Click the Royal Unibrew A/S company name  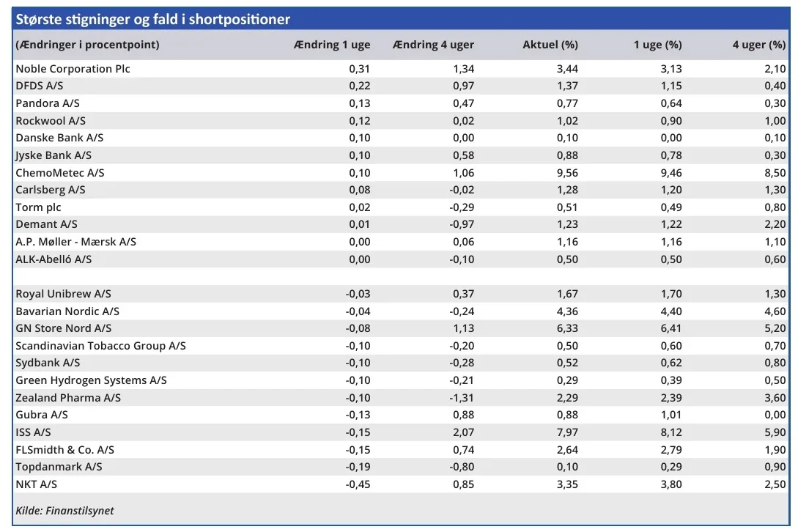click(63, 294)
